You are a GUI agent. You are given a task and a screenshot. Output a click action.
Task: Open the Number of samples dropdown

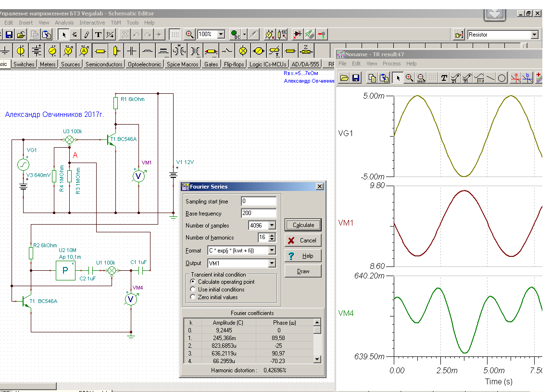272,226
